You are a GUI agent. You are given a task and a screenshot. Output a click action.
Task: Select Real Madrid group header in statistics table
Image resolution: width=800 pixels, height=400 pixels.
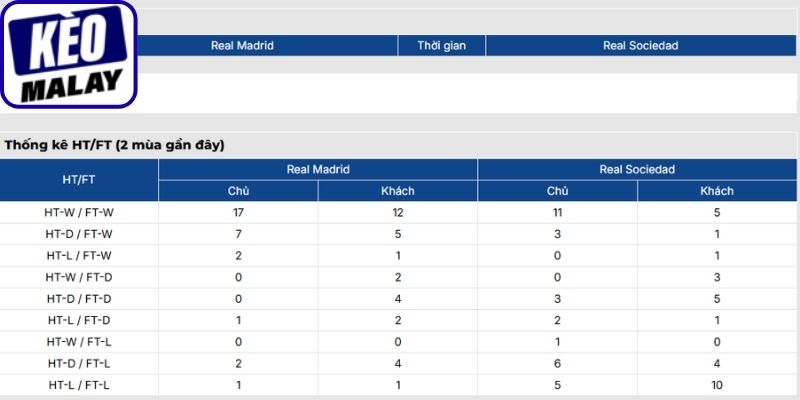click(318, 169)
